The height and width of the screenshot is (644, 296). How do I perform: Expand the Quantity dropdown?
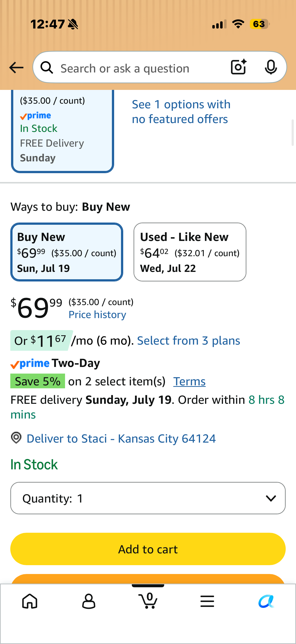(148, 498)
